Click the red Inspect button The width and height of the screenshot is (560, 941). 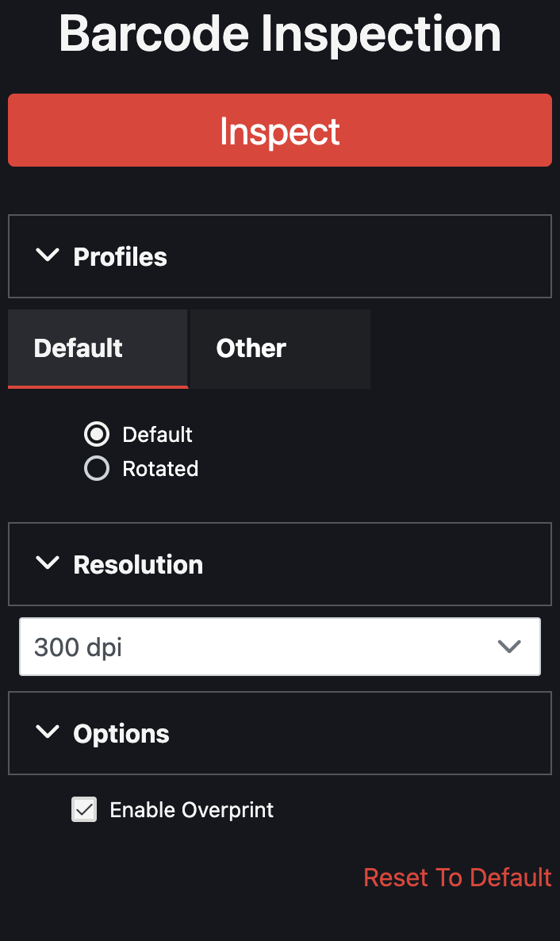tap(279, 130)
